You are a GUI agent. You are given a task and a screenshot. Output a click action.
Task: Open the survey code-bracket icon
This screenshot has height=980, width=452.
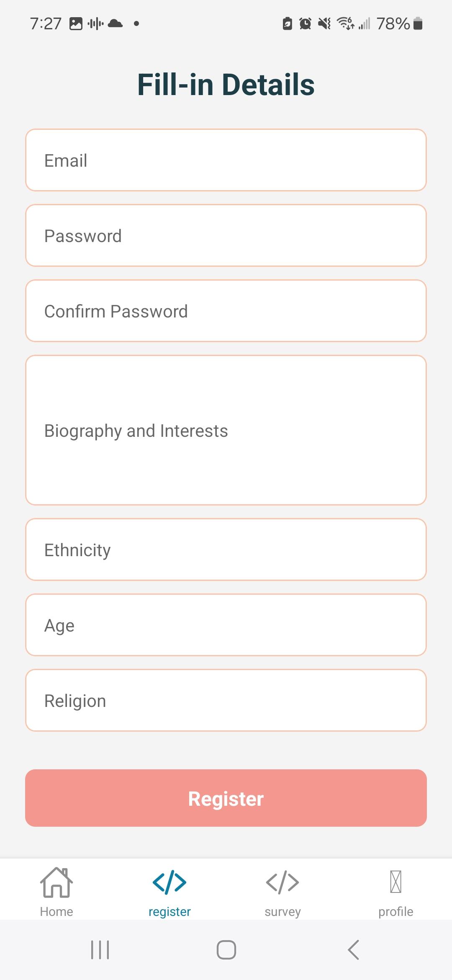282,882
